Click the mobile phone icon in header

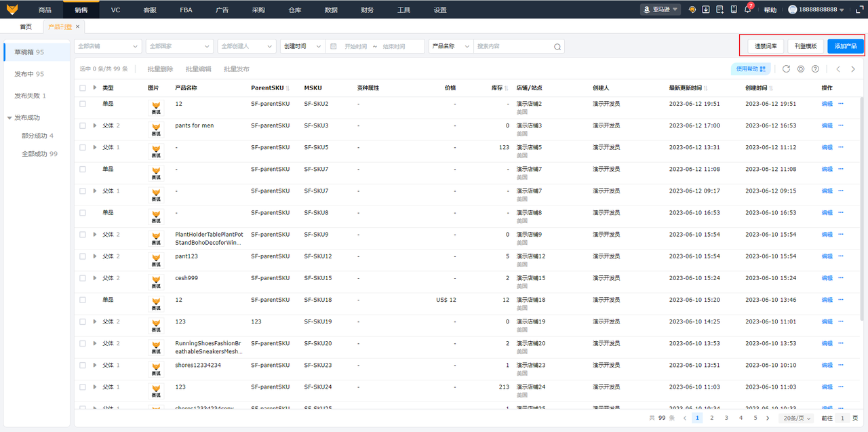coord(734,9)
